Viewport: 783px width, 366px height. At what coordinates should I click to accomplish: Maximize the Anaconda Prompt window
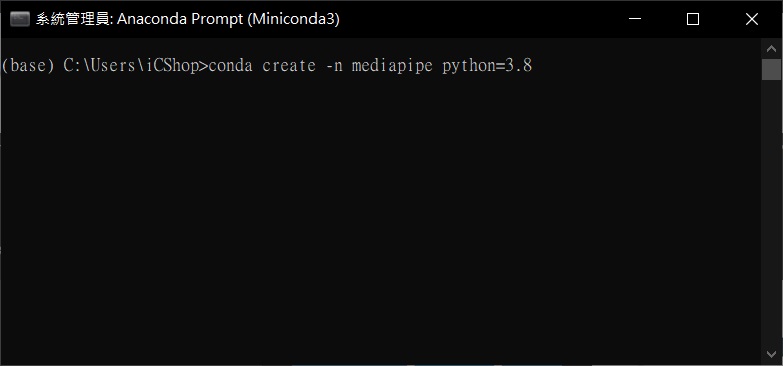693,19
